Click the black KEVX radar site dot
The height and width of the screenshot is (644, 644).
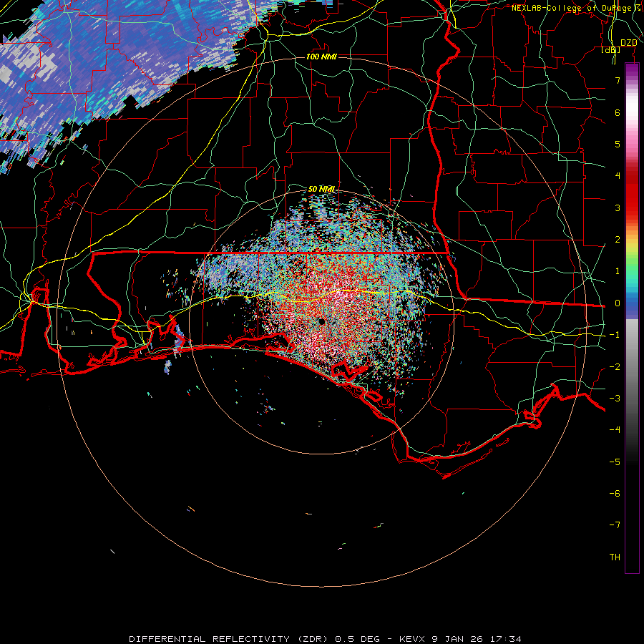pyautogui.click(x=322, y=321)
